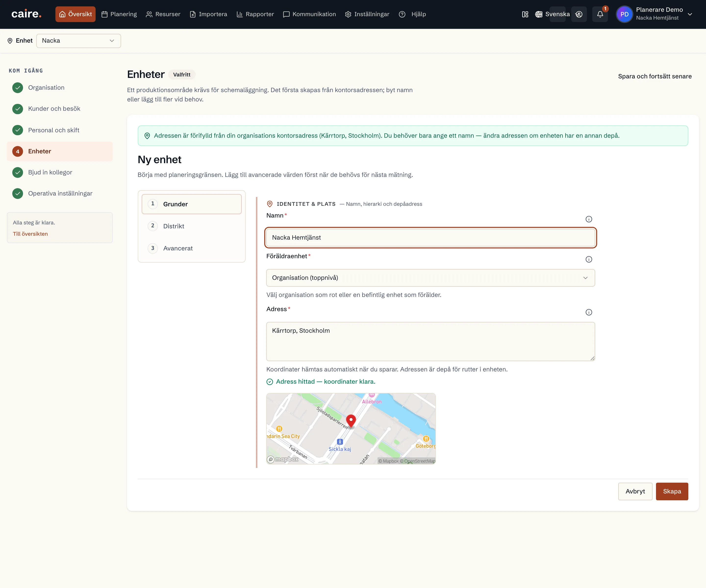Click the green checkmark beside Kunder och besök
Viewport: 706px width, 588px height.
pyautogui.click(x=17, y=109)
